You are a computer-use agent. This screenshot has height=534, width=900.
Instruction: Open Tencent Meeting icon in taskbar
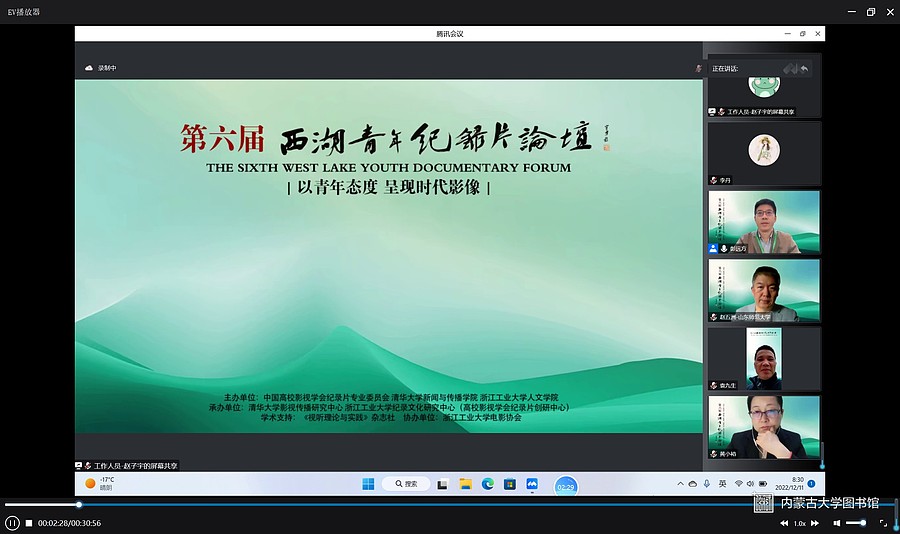coord(532,484)
